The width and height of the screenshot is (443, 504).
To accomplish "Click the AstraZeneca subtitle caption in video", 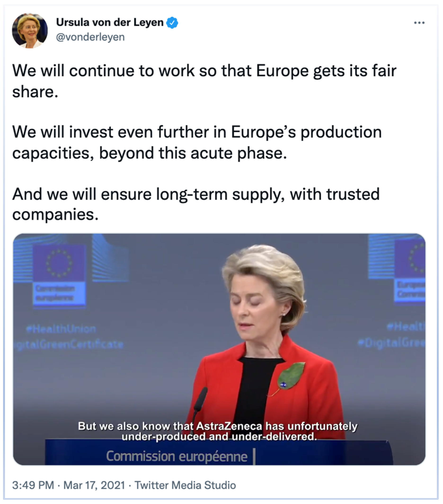I will point(218,431).
